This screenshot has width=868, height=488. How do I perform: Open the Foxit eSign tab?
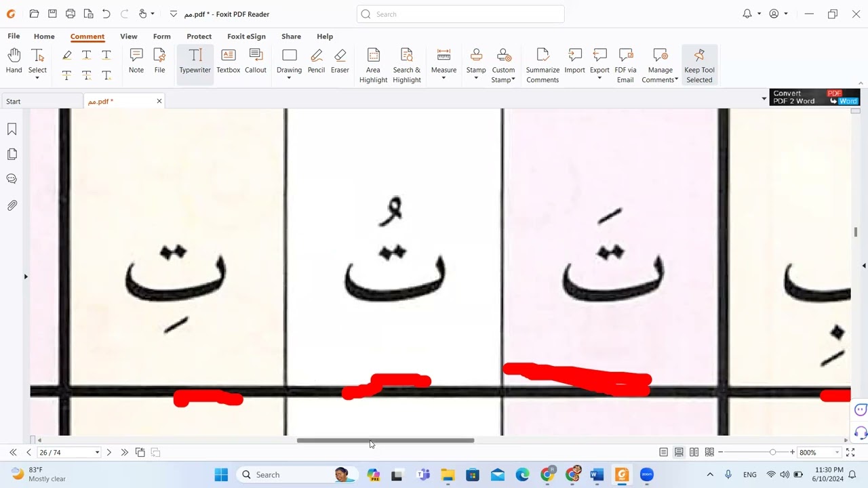(246, 36)
